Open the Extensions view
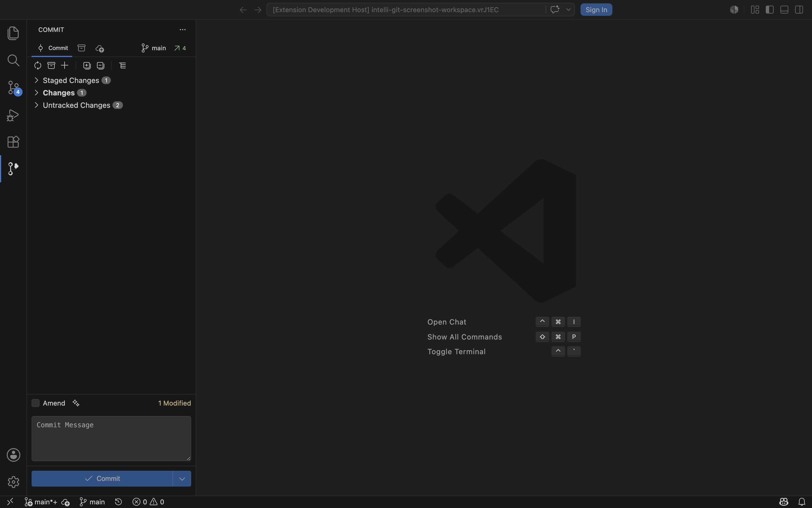The height and width of the screenshot is (508, 812). click(13, 142)
